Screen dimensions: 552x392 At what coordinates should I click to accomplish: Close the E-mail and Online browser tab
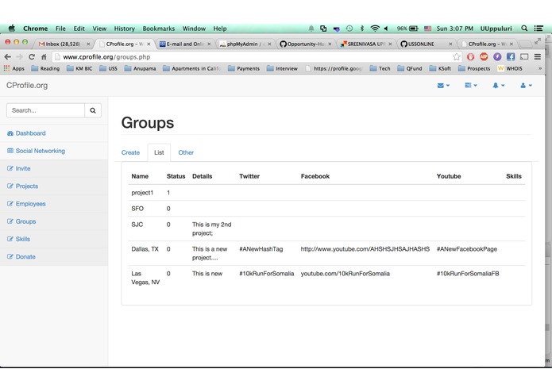click(x=209, y=44)
